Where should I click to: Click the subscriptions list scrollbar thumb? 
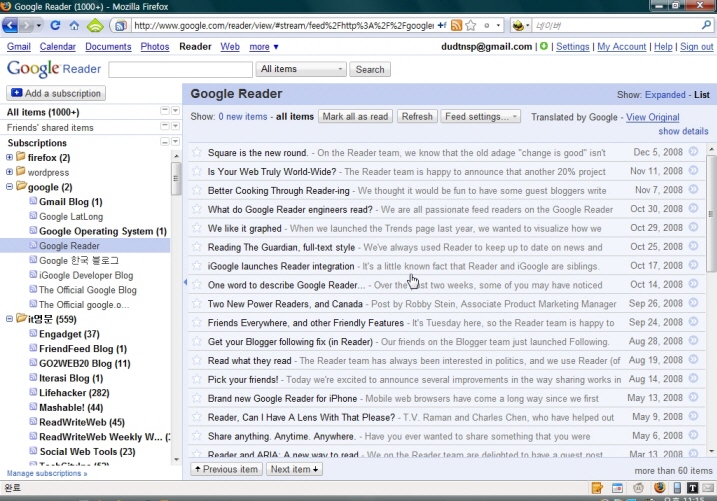pos(175,178)
